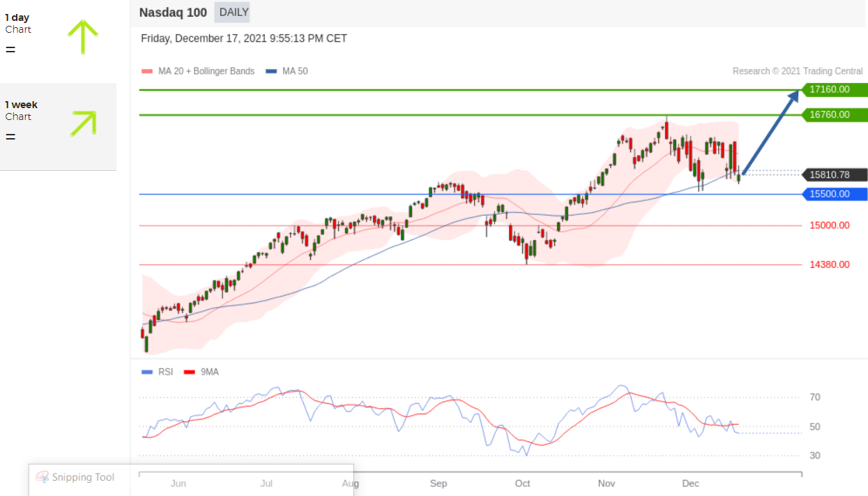This screenshot has width=868, height=496.
Task: Click the 15000.00 support price label
Action: 829,225
